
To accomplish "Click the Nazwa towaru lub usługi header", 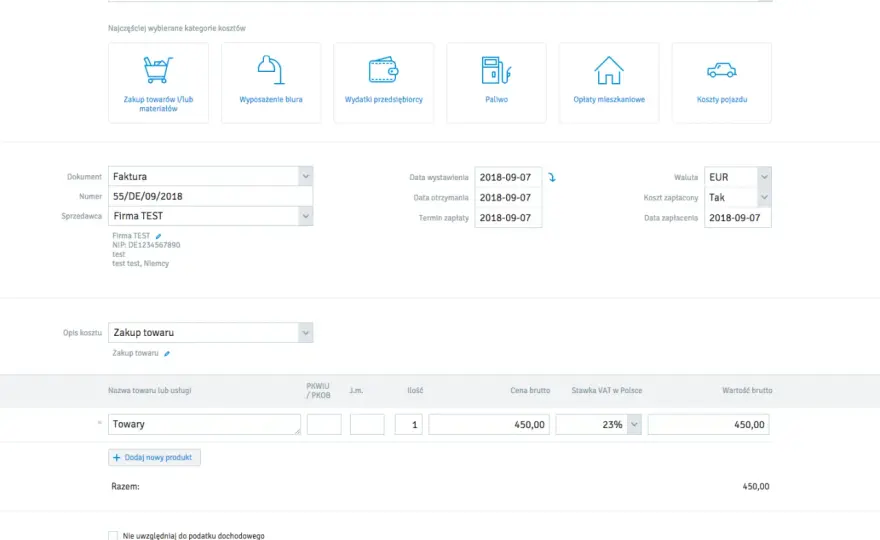I will point(150,390).
